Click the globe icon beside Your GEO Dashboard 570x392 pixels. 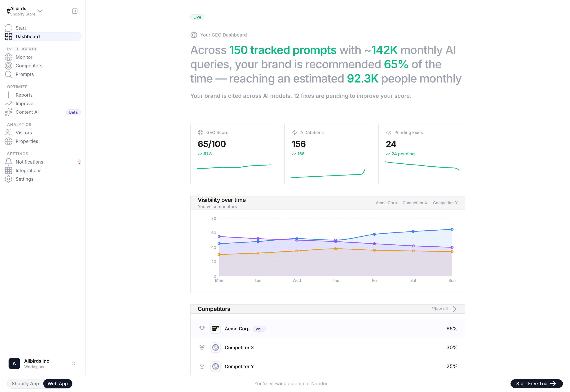pyautogui.click(x=194, y=35)
